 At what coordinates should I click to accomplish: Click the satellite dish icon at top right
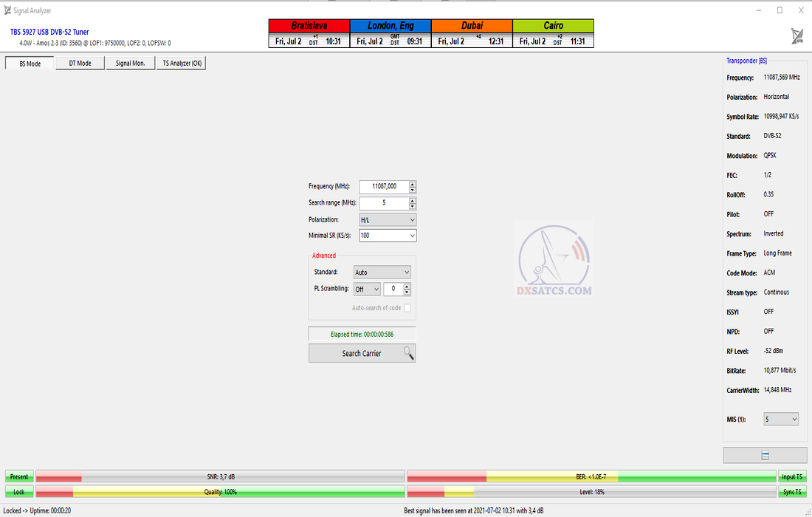point(797,36)
